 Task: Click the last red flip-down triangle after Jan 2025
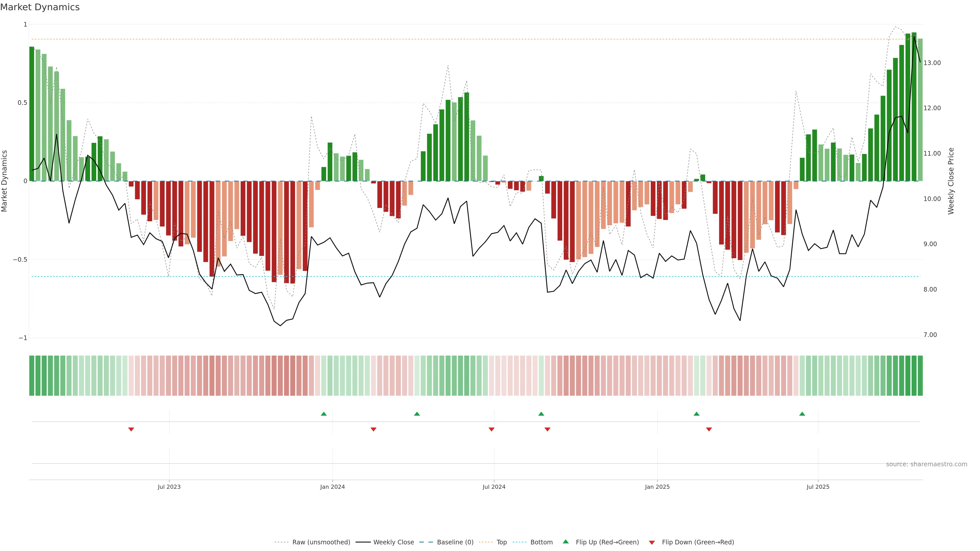click(709, 429)
